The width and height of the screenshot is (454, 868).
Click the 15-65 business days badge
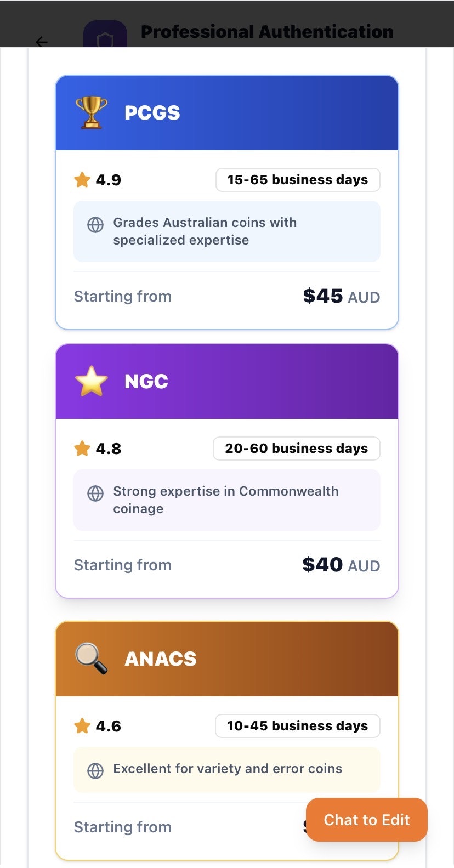pyautogui.click(x=298, y=180)
